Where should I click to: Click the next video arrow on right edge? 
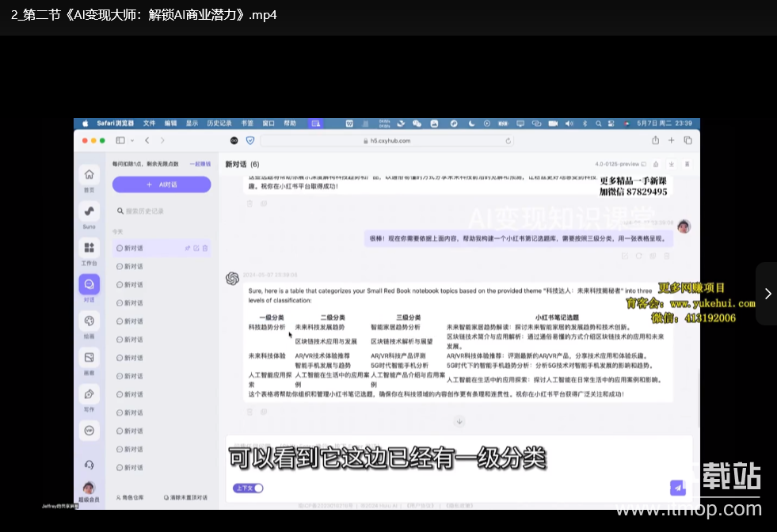click(767, 294)
